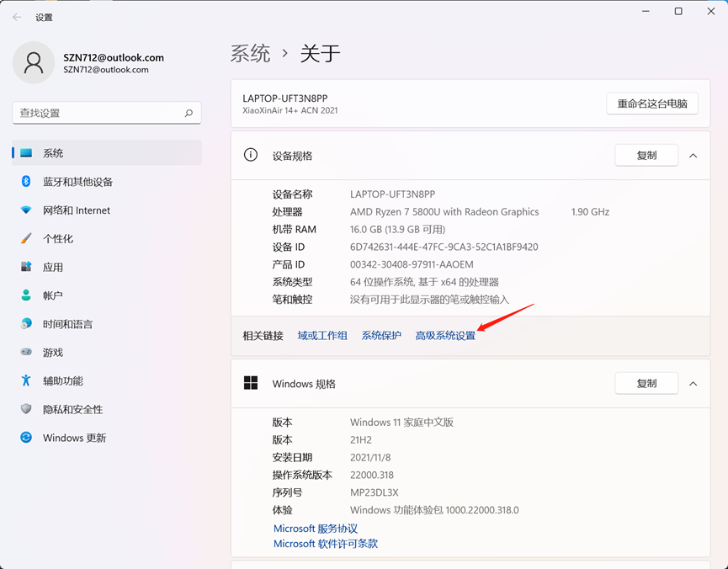The image size is (728, 569).
Task: Maximize the Settings window
Action: click(678, 11)
